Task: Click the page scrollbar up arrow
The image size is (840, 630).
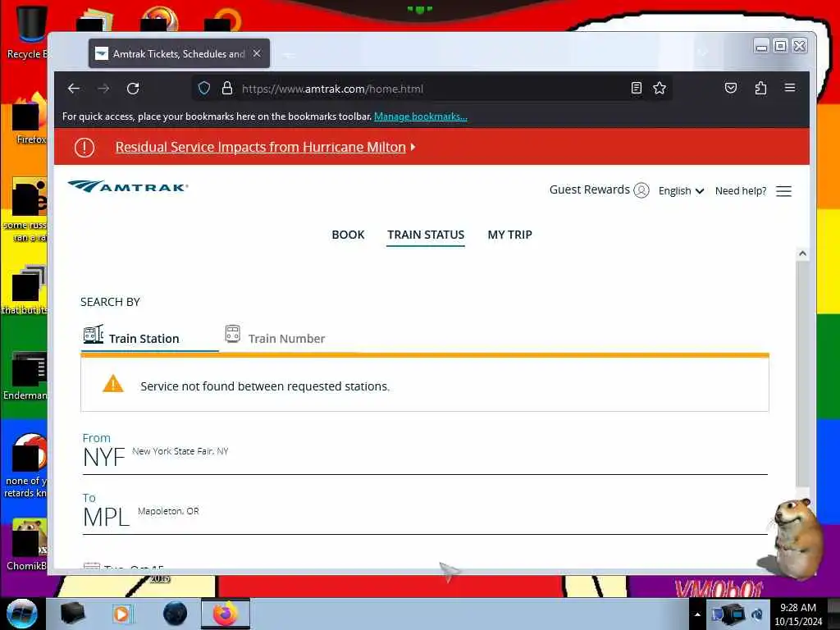Action: [x=802, y=253]
